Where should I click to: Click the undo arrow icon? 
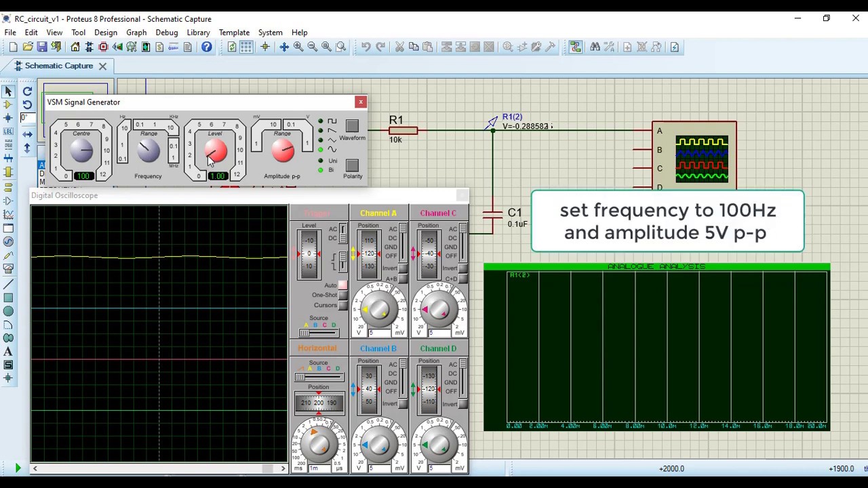(366, 47)
